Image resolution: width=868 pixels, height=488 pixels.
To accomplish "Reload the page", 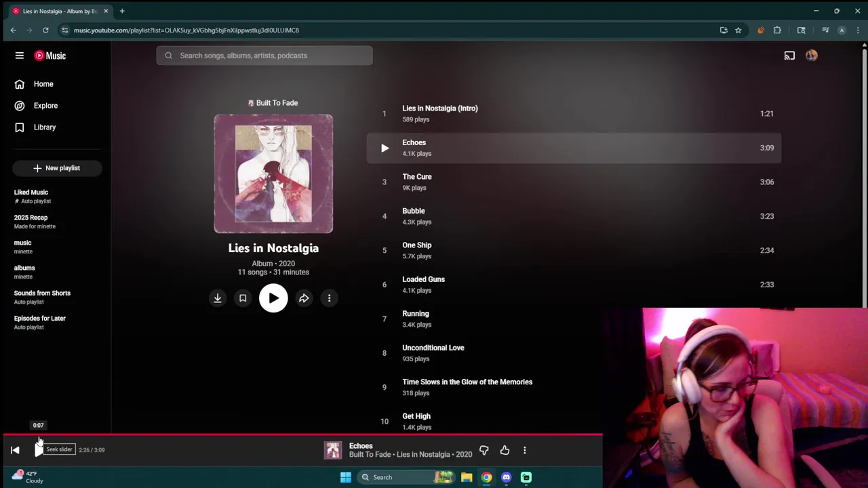I will (45, 30).
